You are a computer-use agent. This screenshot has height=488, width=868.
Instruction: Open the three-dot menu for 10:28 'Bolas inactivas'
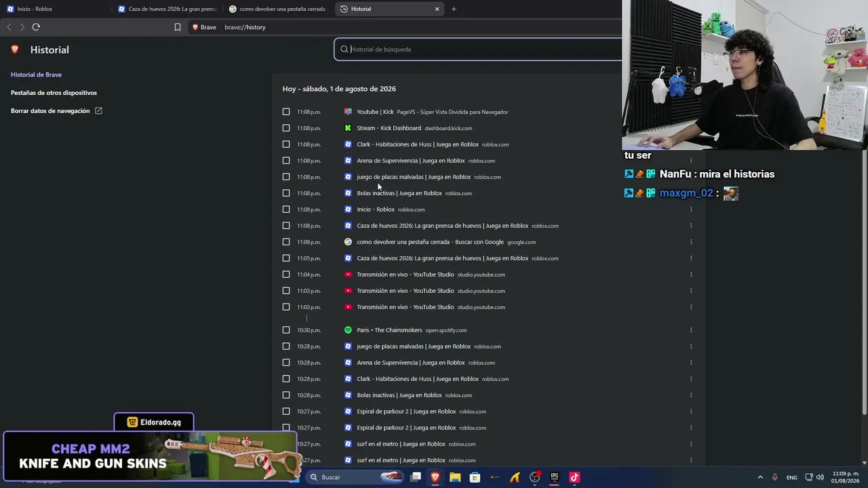click(x=691, y=395)
